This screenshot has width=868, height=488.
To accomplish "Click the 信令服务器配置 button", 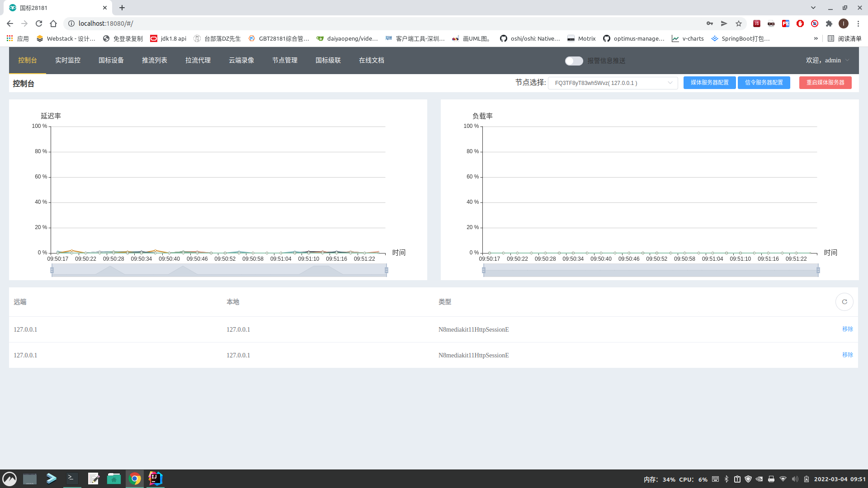I will tap(764, 83).
